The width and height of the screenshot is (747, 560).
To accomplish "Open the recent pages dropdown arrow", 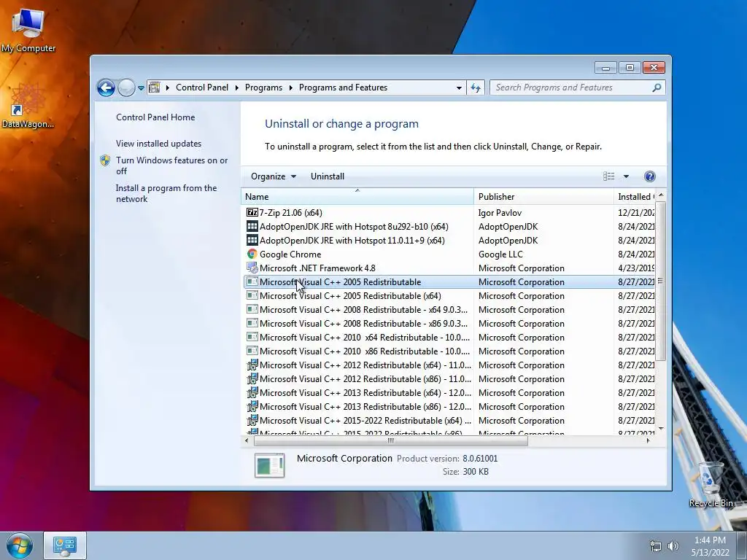I will pyautogui.click(x=141, y=88).
